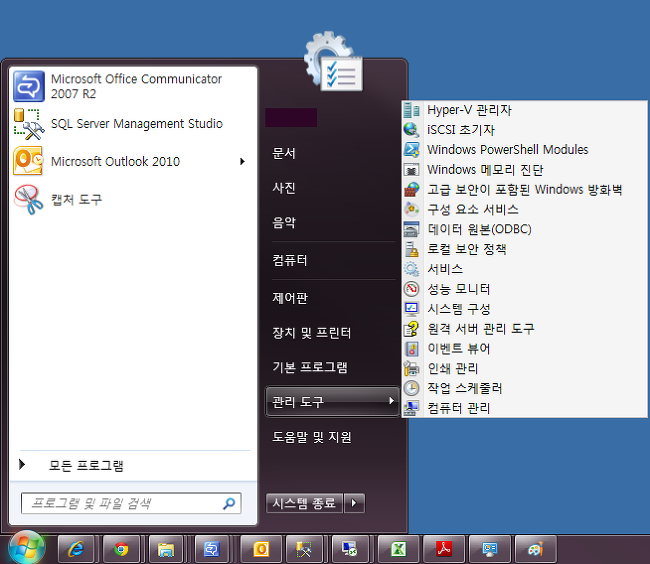Open the 시스템 구성 monitor icon
Viewport: 650px width, 564px height.
[x=412, y=309]
